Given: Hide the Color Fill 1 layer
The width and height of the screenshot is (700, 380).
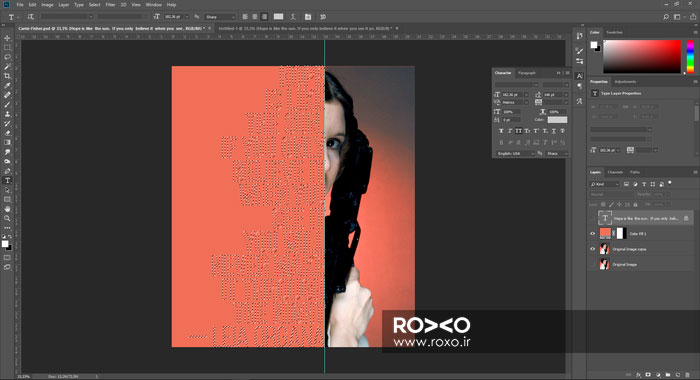Looking at the screenshot, I should (593, 234).
